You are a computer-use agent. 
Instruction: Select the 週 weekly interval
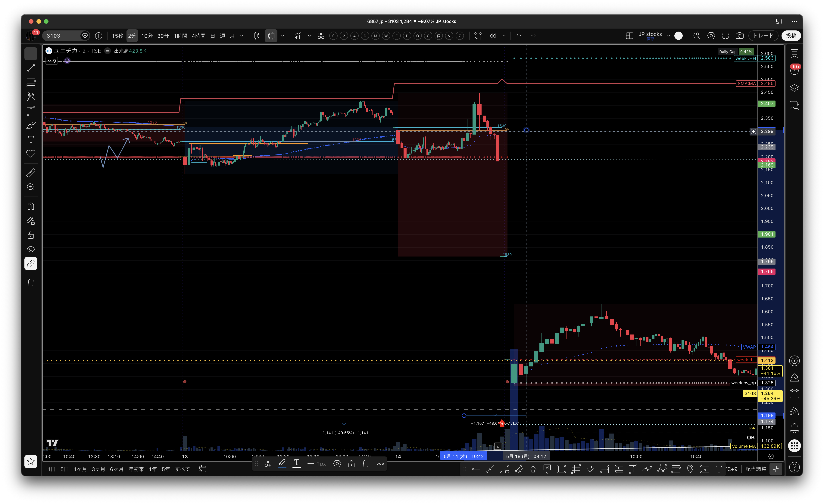[222, 36]
